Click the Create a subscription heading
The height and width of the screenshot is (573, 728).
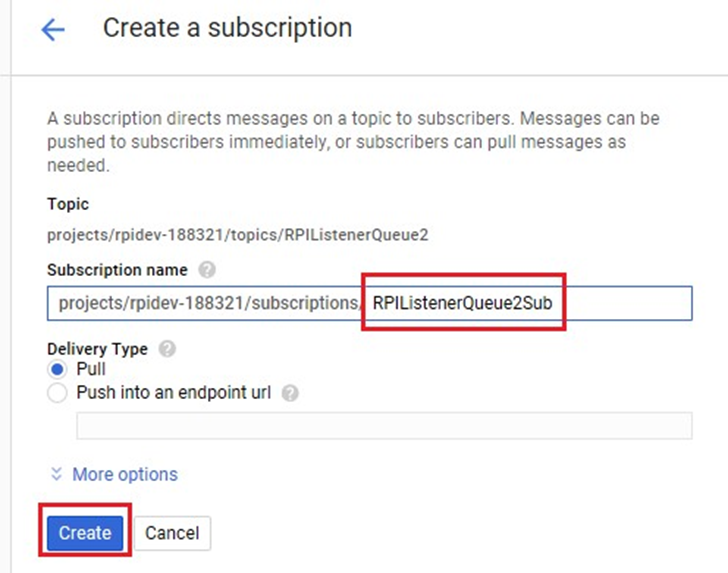(x=227, y=28)
